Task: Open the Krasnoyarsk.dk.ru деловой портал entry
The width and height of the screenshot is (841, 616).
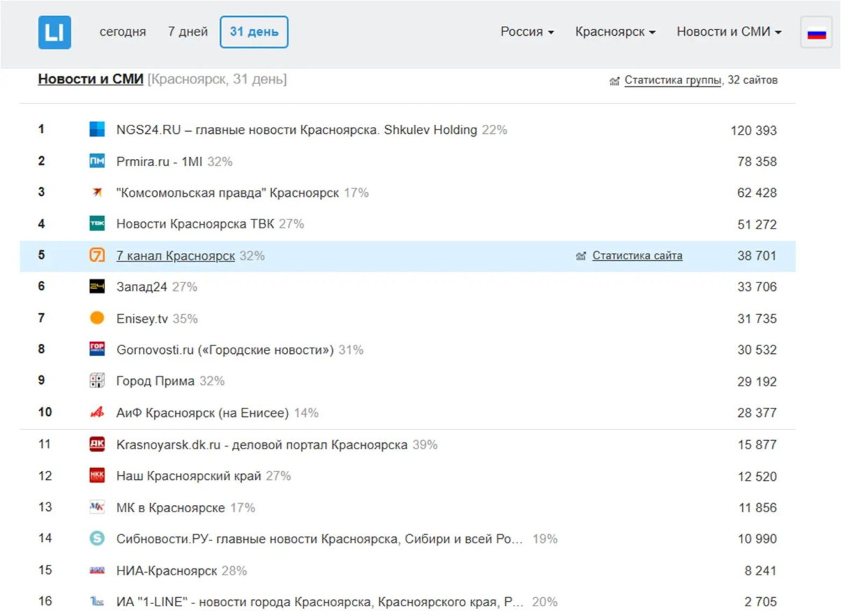Action: (x=262, y=444)
